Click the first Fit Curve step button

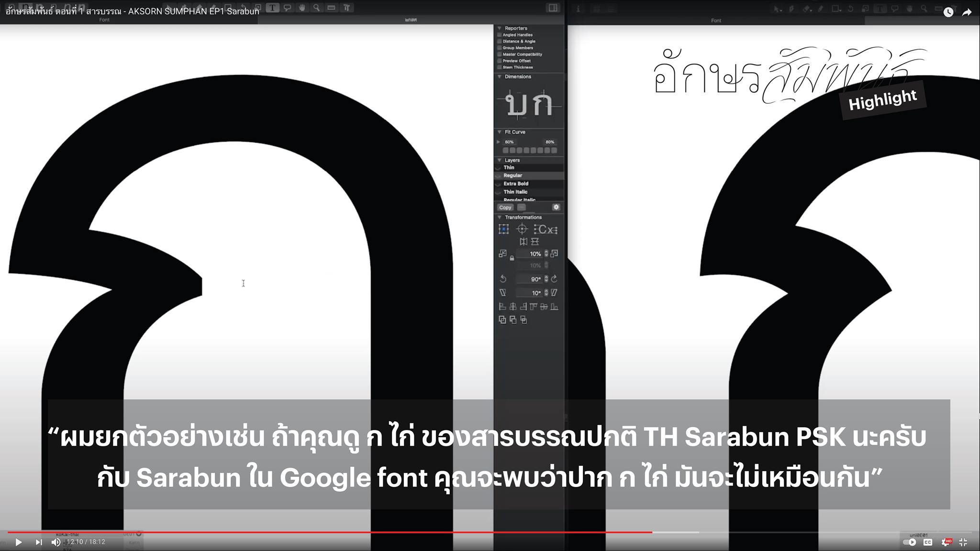(x=506, y=150)
